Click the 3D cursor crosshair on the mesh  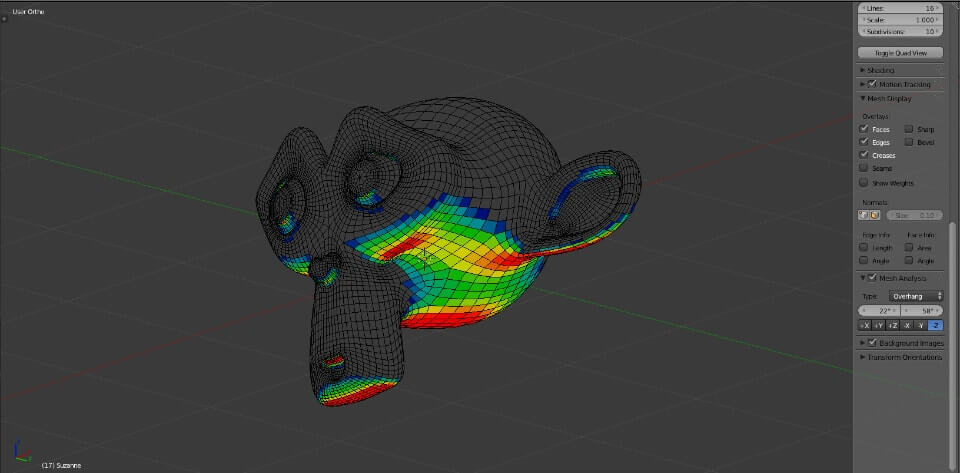[x=425, y=256]
